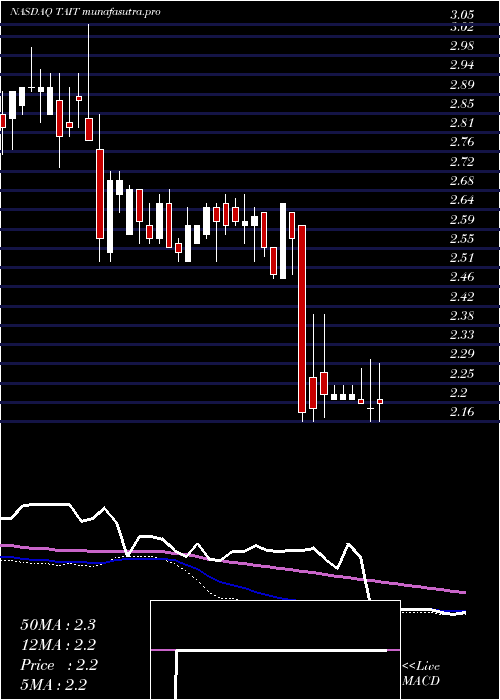
Task: Click the Price : 2.2 legend entry
Action: (x=58, y=665)
